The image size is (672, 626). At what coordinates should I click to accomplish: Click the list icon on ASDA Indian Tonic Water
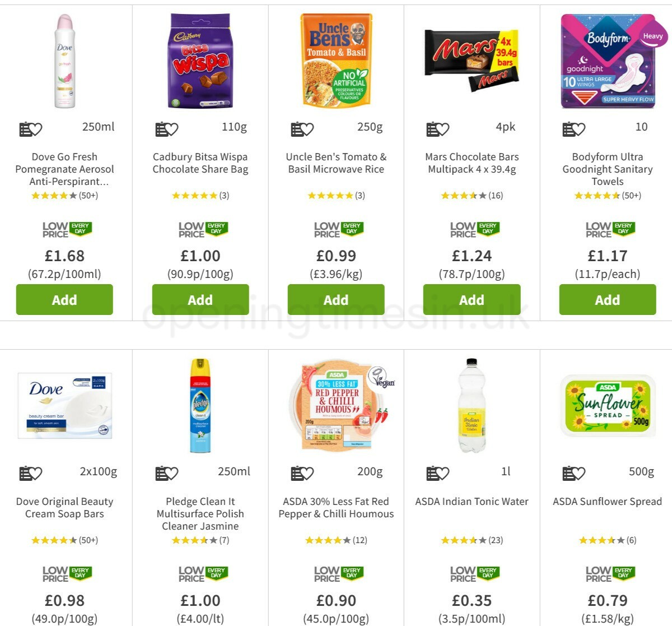pos(431,472)
